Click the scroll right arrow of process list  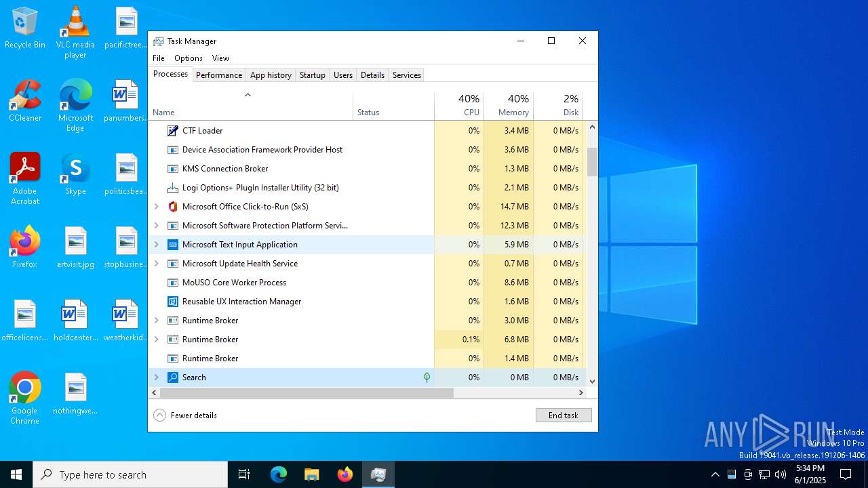point(581,392)
